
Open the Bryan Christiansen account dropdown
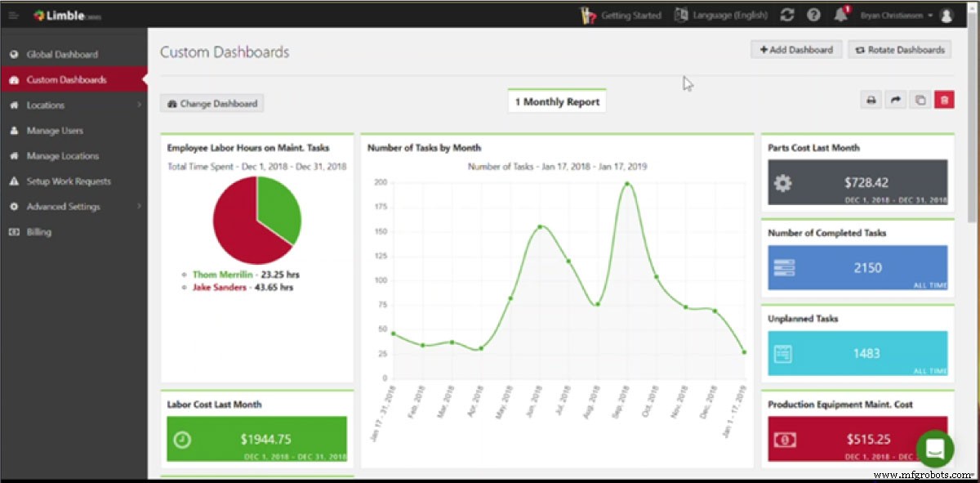click(896, 14)
